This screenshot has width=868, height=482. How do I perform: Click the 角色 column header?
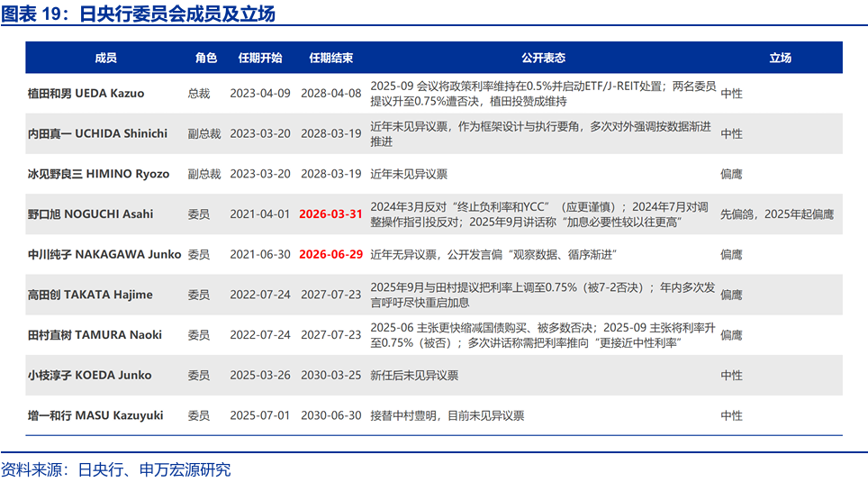click(x=206, y=58)
